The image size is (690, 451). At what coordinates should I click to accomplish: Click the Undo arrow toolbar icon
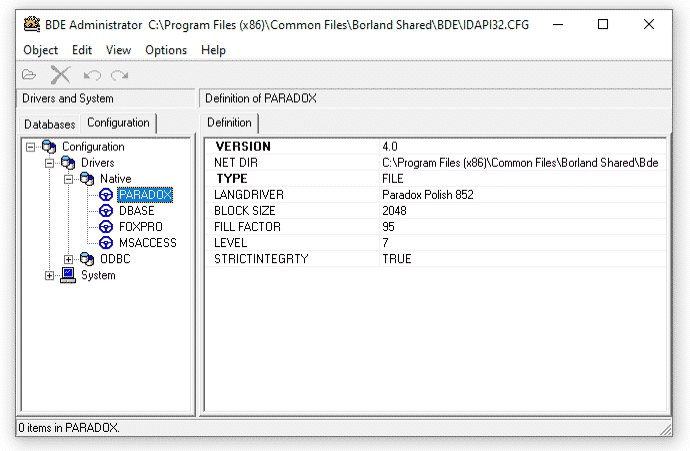coord(92,75)
